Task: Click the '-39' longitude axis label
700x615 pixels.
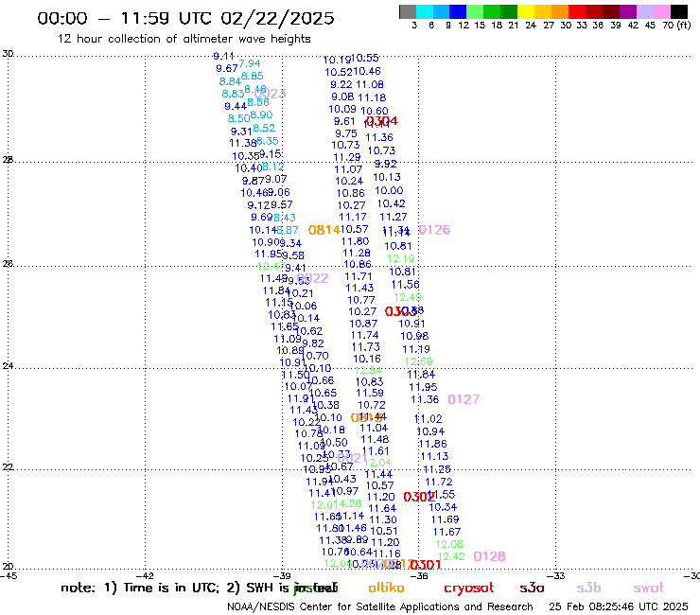Action: point(282,576)
